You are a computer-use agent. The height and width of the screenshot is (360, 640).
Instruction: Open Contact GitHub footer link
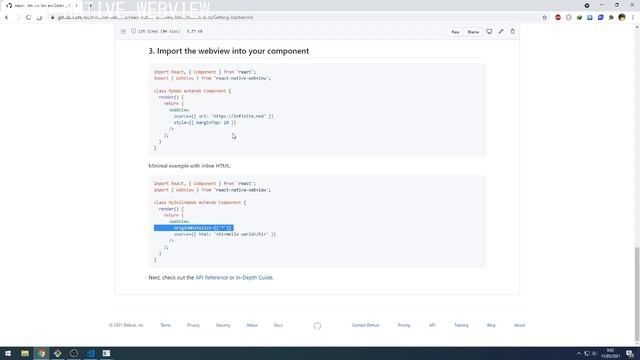(x=365, y=325)
